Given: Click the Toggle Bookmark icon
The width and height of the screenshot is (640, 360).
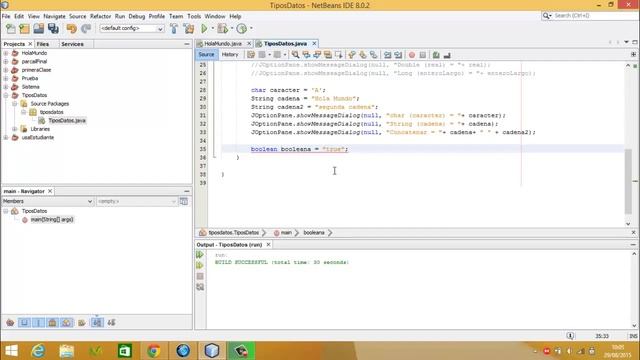Looking at the screenshot, I should [x=373, y=55].
